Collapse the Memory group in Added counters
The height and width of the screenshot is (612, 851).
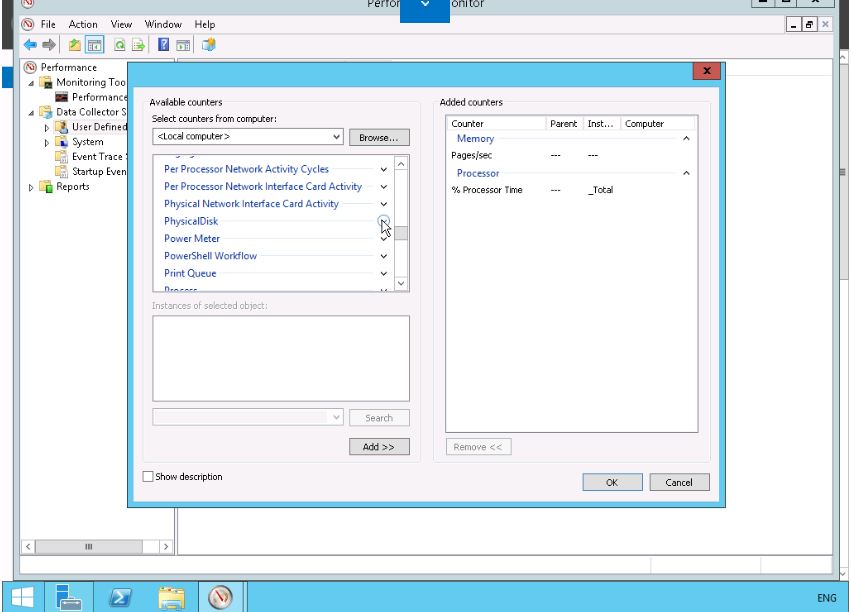[x=686, y=139]
